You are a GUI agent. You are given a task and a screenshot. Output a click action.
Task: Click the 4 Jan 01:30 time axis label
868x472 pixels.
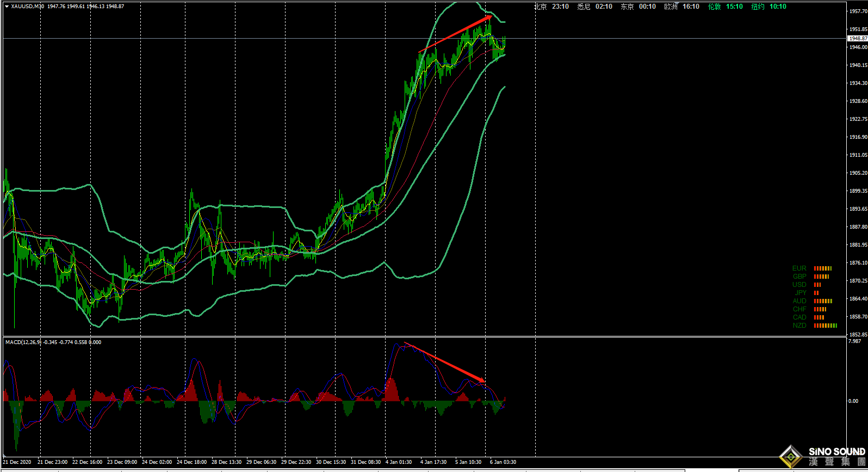point(398,462)
